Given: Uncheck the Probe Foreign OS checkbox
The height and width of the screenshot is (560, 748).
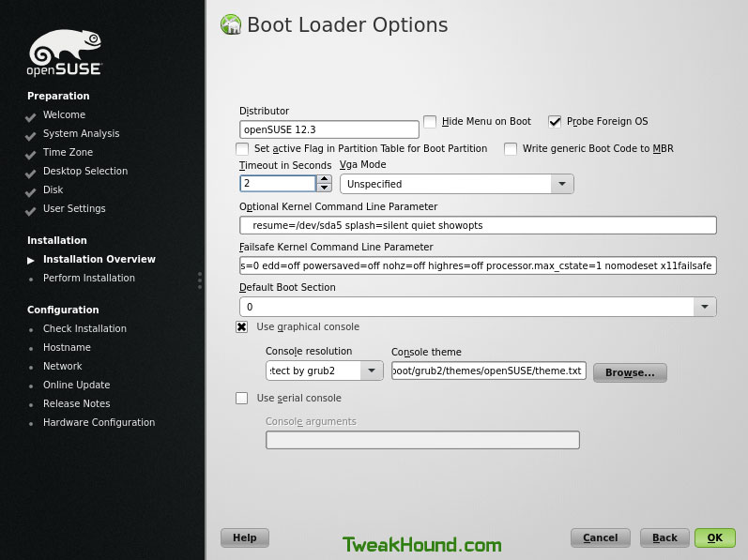Looking at the screenshot, I should 555,122.
